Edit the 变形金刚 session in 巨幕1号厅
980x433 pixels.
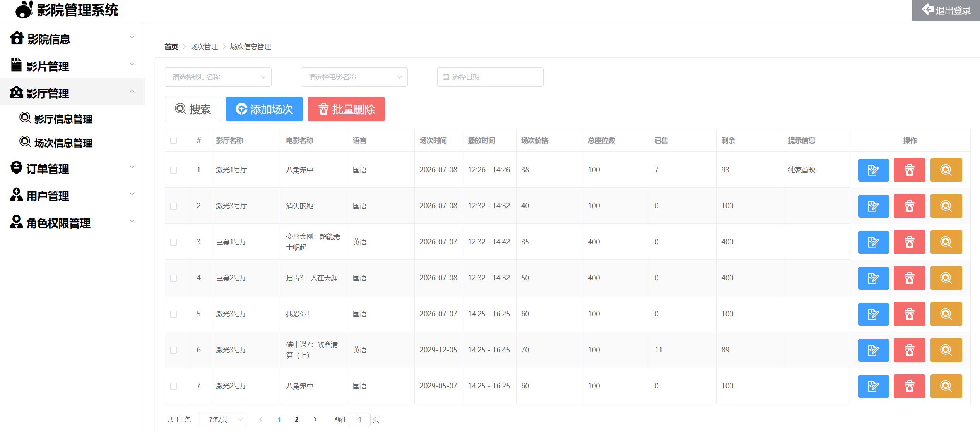point(873,242)
